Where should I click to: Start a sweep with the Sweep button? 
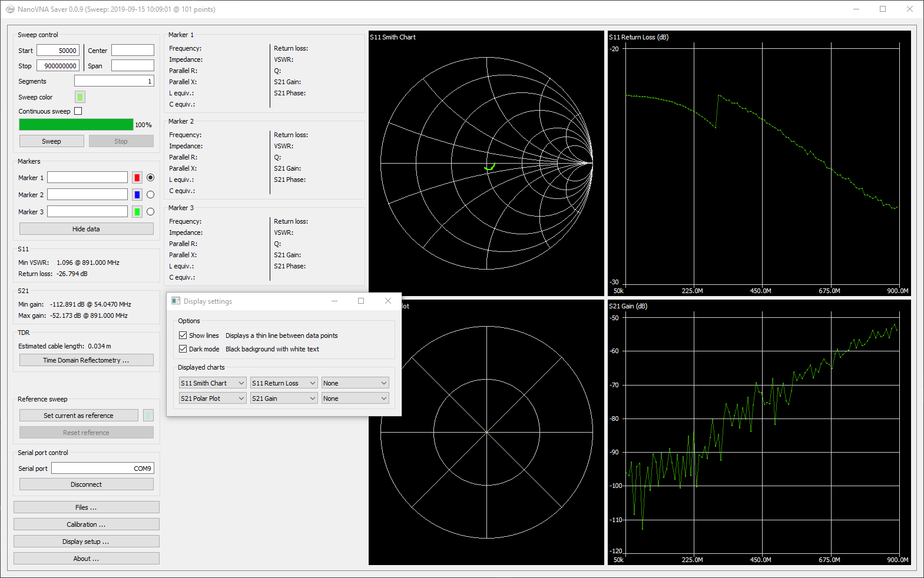[x=51, y=141]
